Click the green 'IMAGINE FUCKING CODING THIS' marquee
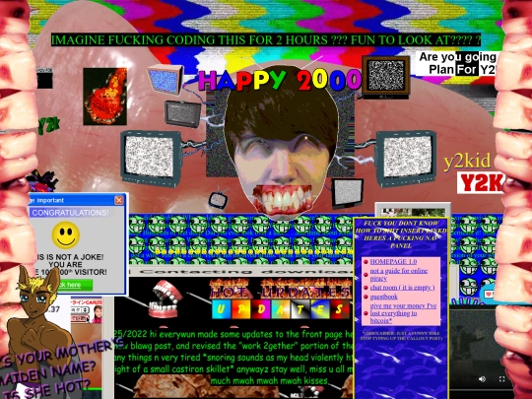This screenshot has width=532, height=399. 266,40
